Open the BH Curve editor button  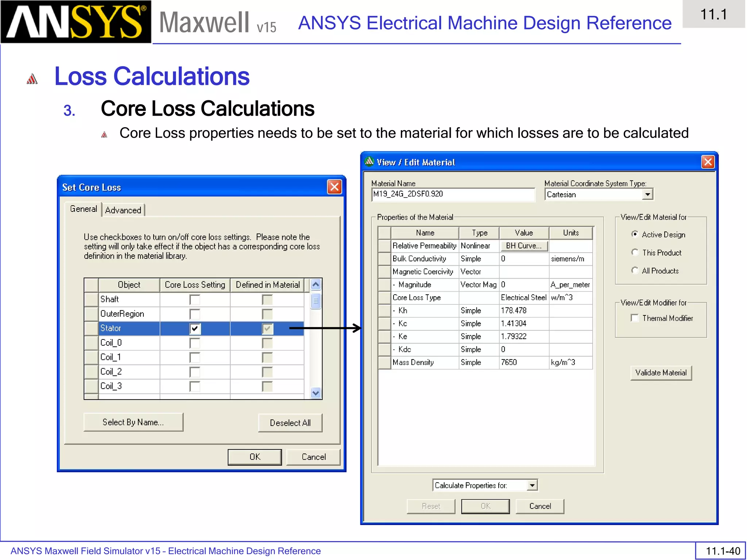pyautogui.click(x=524, y=246)
